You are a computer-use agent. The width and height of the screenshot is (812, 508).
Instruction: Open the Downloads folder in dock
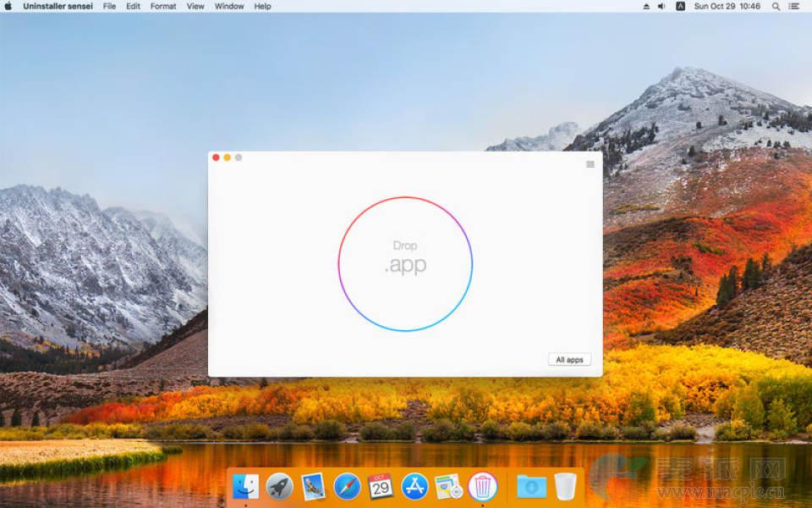532,486
